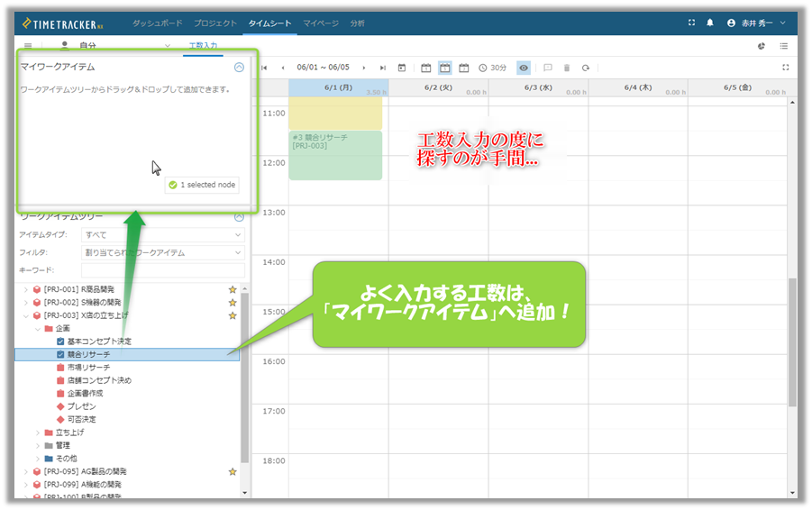
Task: Click the キーワード search input field
Action: tap(162, 270)
